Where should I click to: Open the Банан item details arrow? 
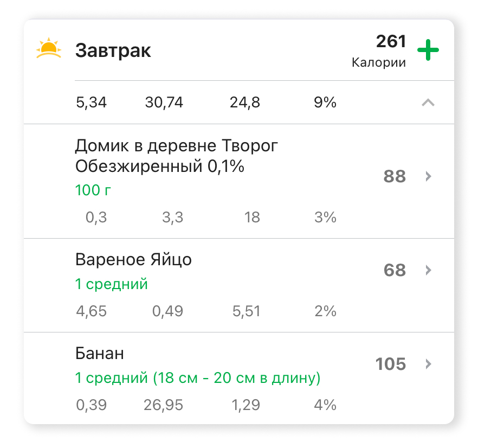click(x=428, y=364)
